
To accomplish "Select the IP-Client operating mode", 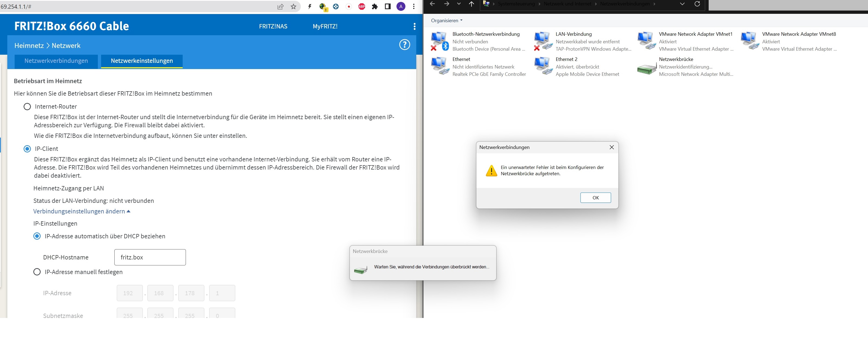I will [27, 149].
